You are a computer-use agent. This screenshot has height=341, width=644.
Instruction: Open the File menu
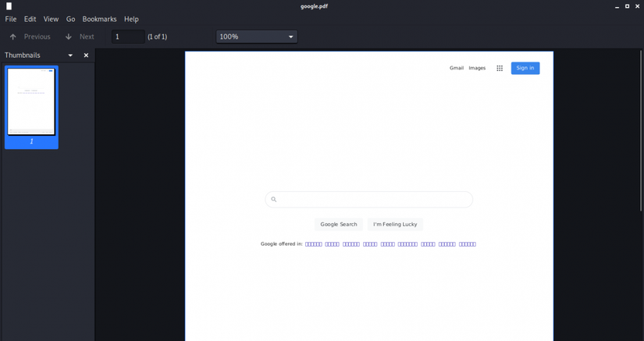11,20
